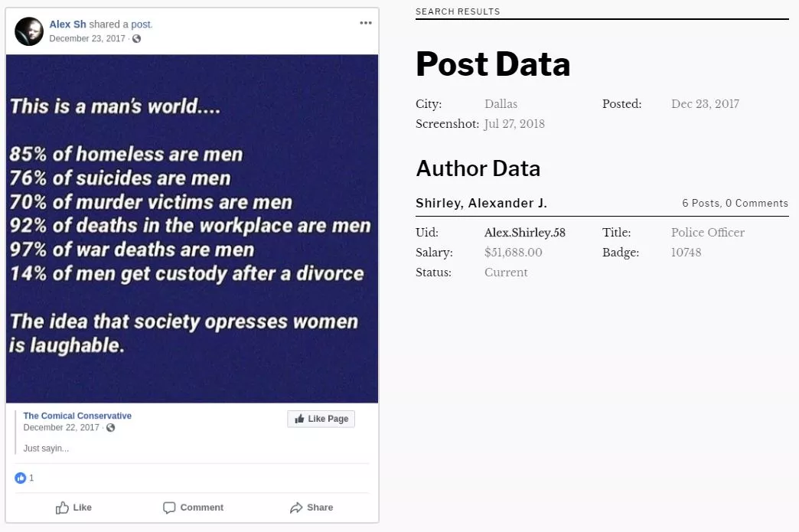Click the globe privacy icon beside December 23
This screenshot has height=532, width=799.
[136, 39]
